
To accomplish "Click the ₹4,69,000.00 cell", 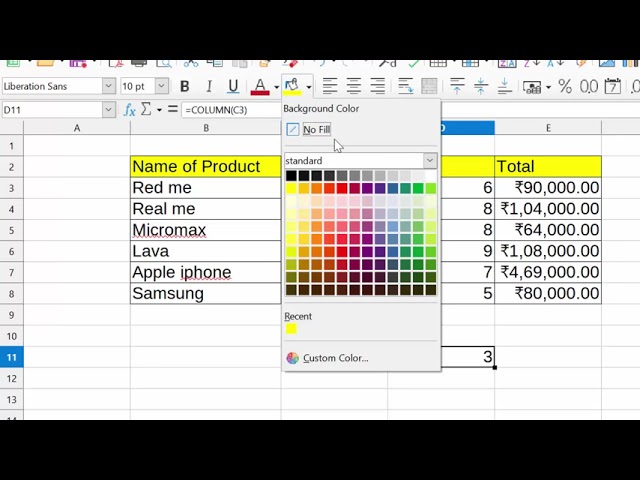I will pyautogui.click(x=548, y=272).
